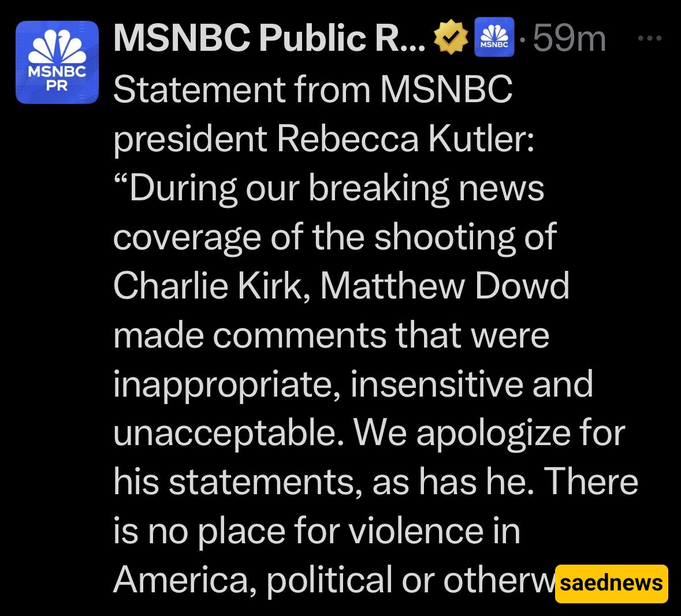Click the saednews yellow watermark label
The height and width of the screenshot is (616, 681).
point(612,584)
